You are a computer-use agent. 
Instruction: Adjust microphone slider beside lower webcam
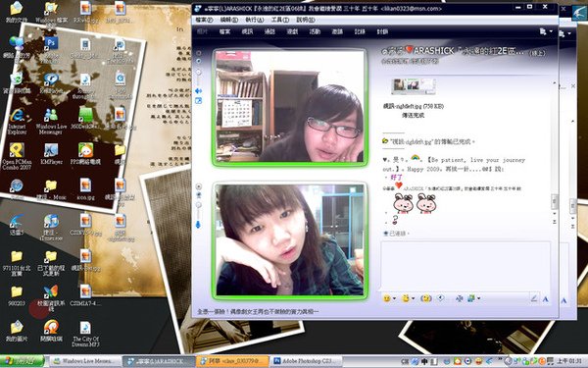click(198, 225)
